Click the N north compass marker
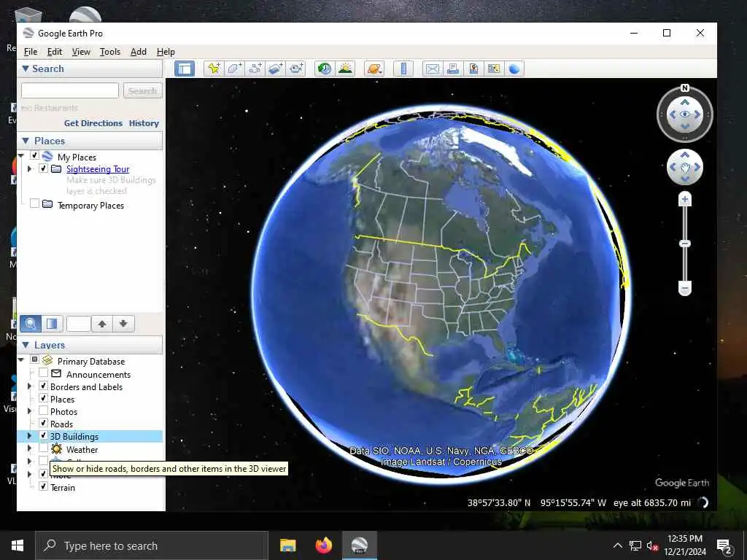The image size is (747, 560). pos(684,87)
